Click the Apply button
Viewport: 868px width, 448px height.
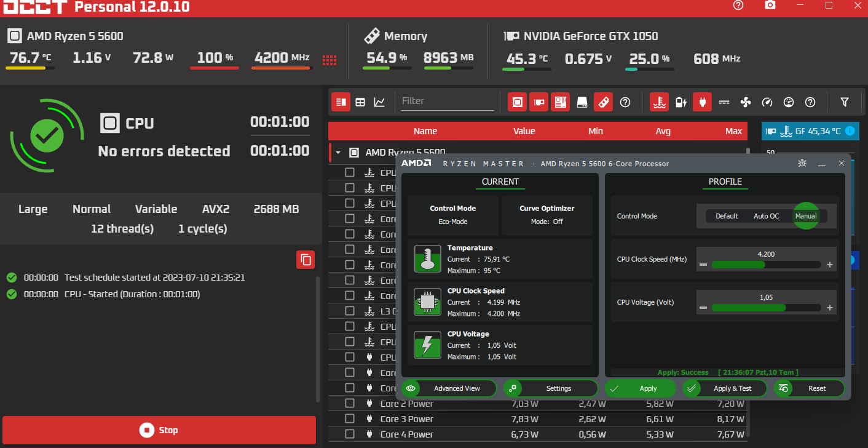[x=641, y=388]
